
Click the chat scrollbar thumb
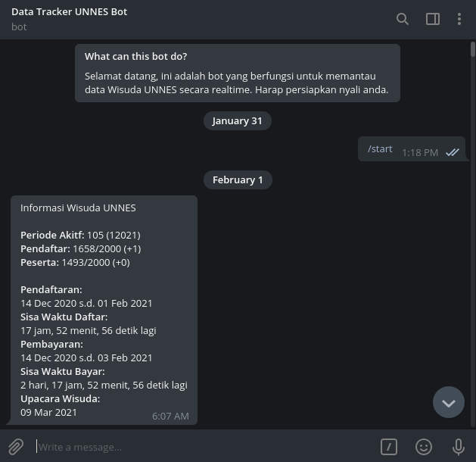point(472,48)
